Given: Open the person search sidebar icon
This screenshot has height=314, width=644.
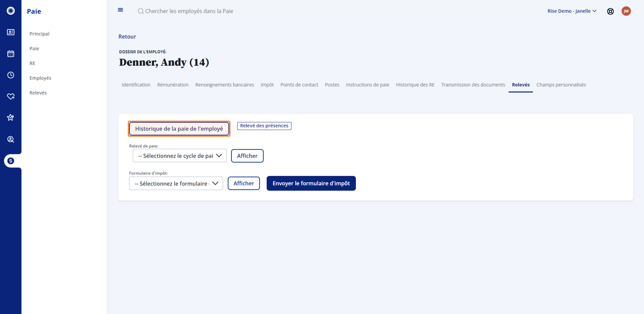Looking at the screenshot, I should click(x=11, y=139).
